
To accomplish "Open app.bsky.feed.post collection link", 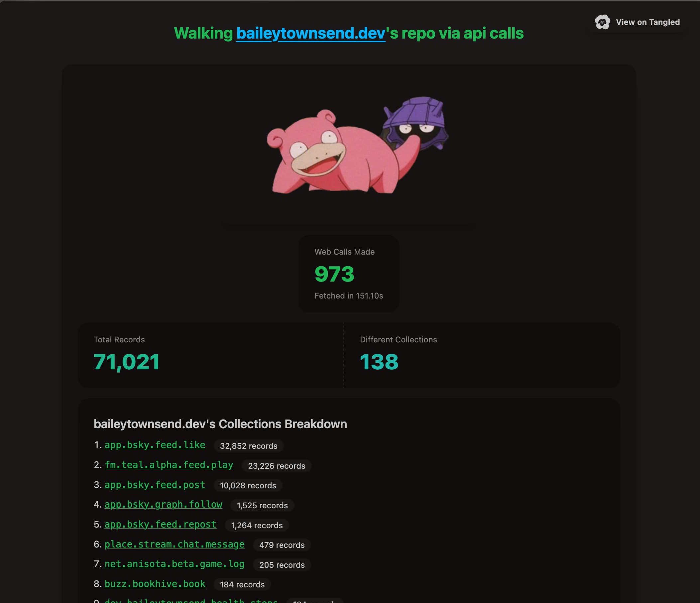I will coord(155,485).
